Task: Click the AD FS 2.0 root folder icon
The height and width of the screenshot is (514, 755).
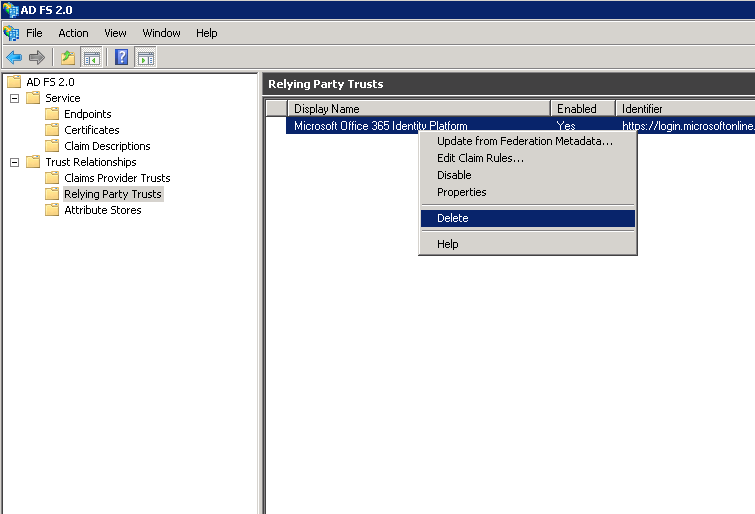Action: [x=14, y=81]
